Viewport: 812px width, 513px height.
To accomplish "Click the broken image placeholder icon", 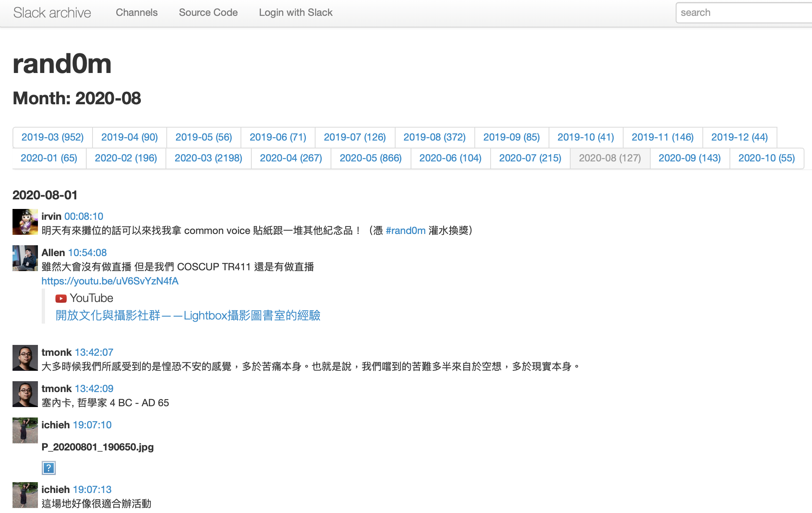I will coord(49,468).
